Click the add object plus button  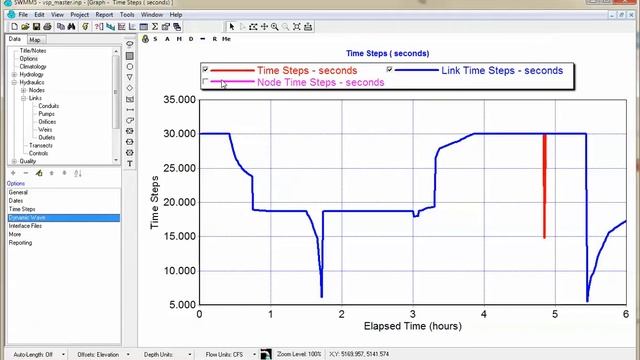click(x=13, y=173)
